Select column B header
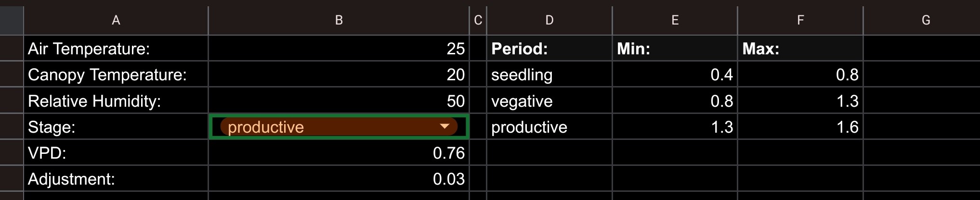The width and height of the screenshot is (980, 200). (339, 20)
